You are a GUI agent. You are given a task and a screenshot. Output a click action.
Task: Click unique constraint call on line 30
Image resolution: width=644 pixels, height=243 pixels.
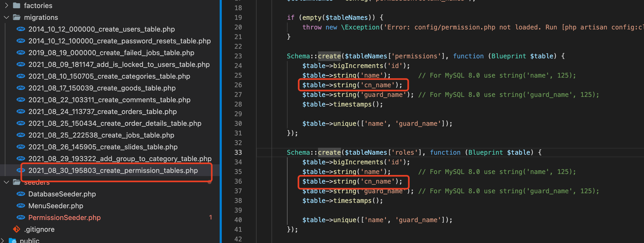[377, 123]
